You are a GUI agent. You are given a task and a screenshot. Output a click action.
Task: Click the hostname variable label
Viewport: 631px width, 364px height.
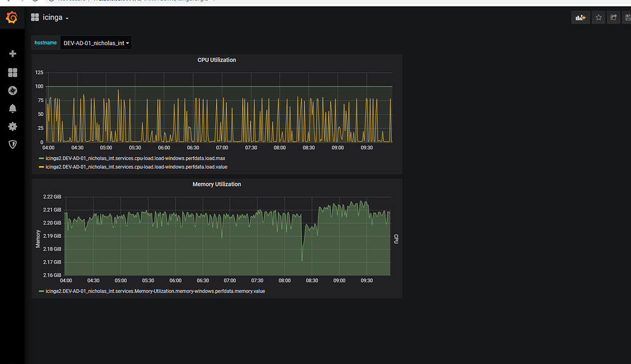tap(45, 43)
